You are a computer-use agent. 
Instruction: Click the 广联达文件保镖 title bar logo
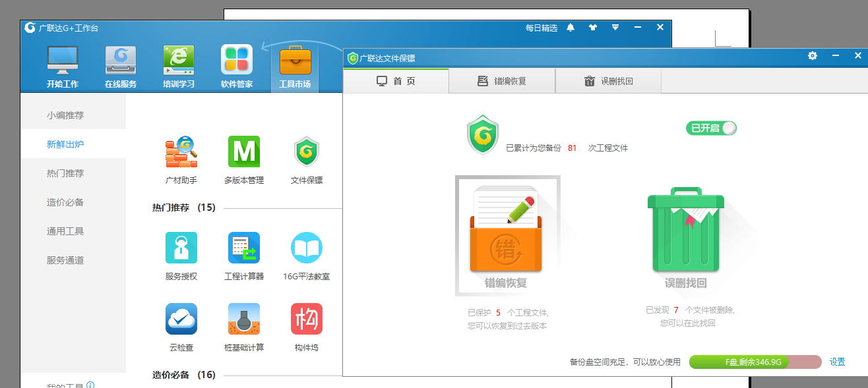(x=353, y=58)
